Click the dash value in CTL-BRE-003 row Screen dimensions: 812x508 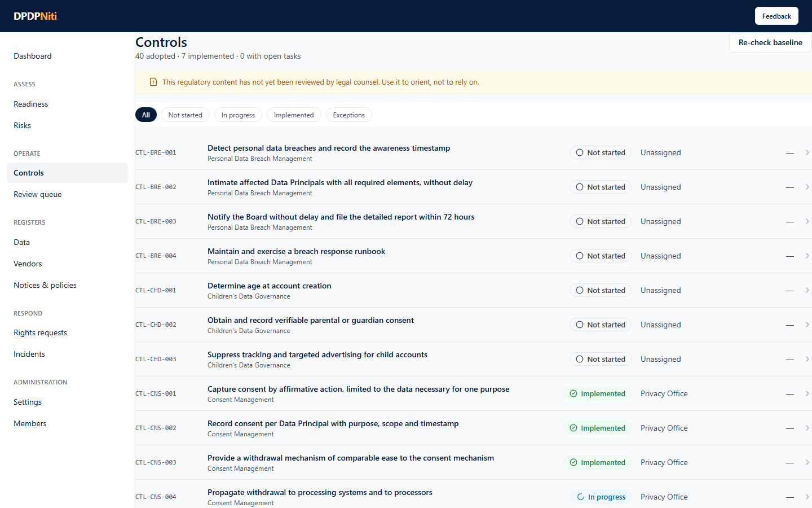[x=790, y=222]
